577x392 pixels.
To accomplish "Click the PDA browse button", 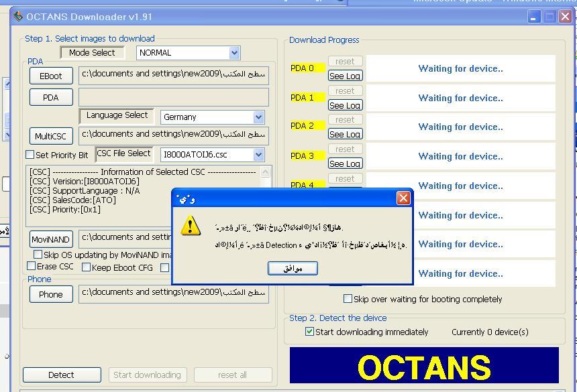I will (x=51, y=97).
